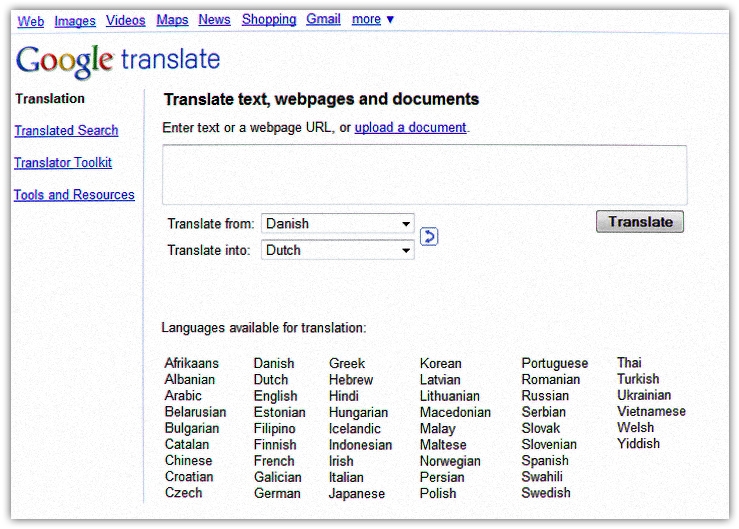Image resolution: width=739 pixels, height=529 pixels.
Task: Open Shopping in the top bar
Action: (269, 19)
